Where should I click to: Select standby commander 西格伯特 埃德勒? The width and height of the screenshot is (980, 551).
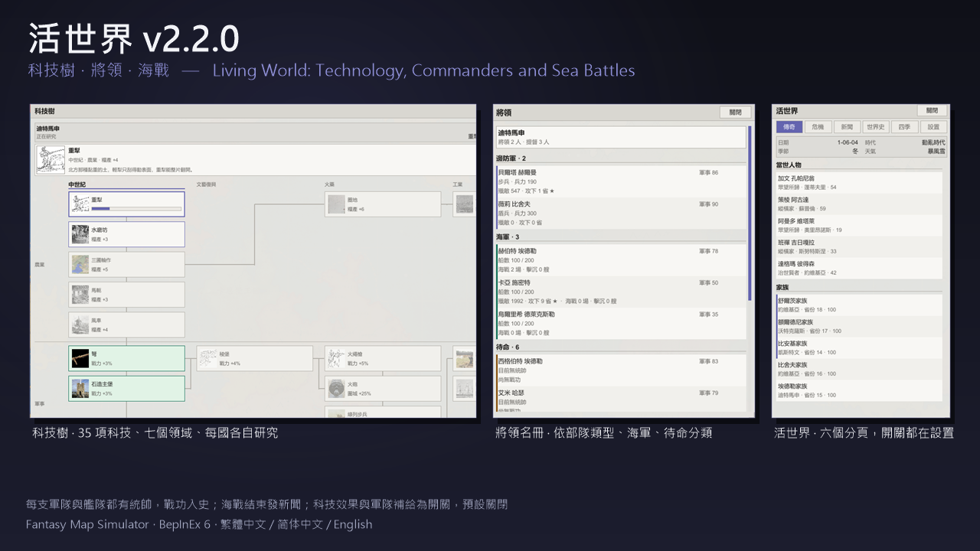tap(621, 370)
